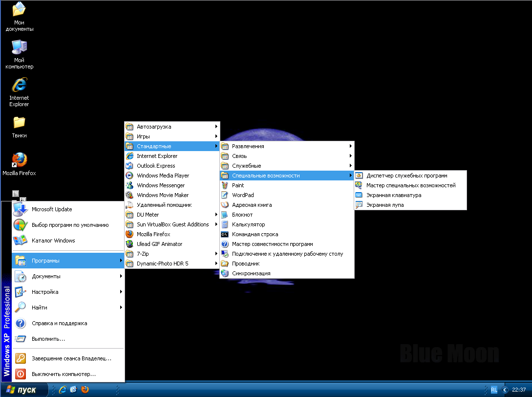Click the WordPad icon
The image size is (532, 397).
point(225,195)
